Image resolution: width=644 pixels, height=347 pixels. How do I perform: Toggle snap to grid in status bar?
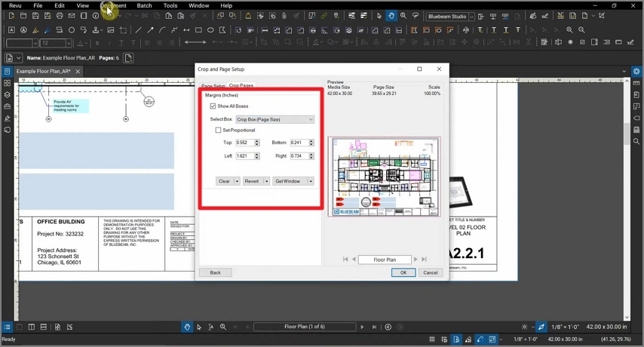tap(444, 339)
